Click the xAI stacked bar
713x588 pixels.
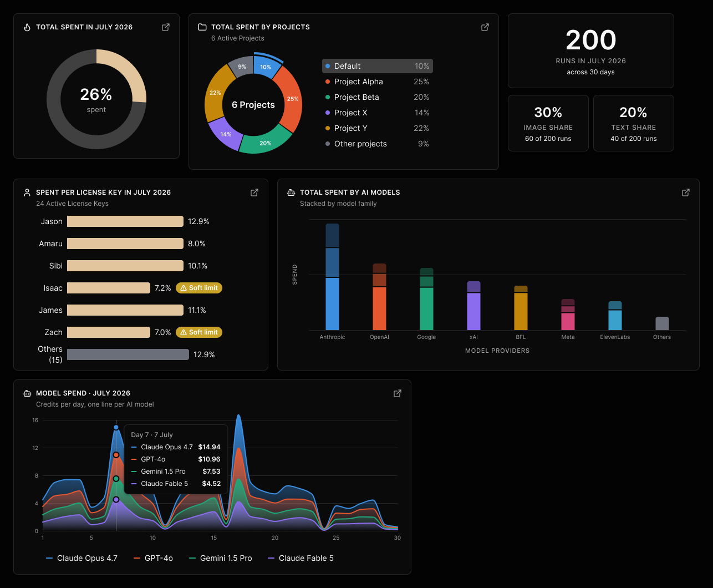pos(473,306)
